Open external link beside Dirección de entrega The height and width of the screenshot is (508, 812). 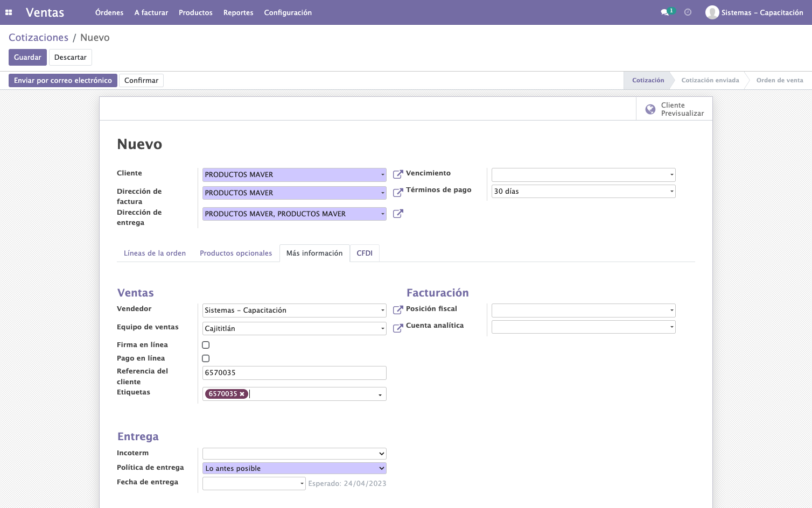[x=398, y=214]
